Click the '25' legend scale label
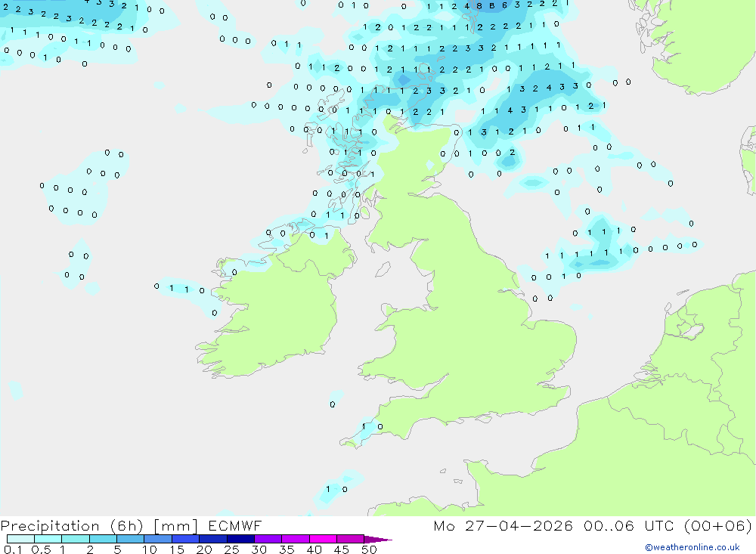Screen dimensions: 756x554 tap(231, 549)
